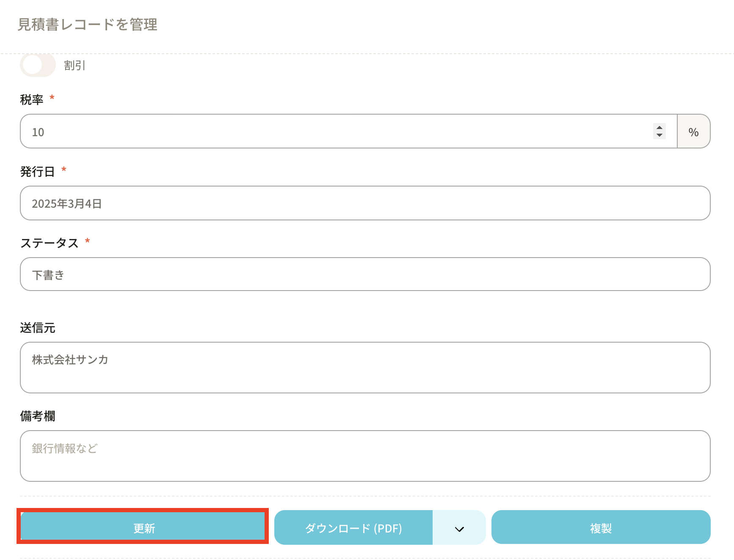
Task: Increase tax rate with the up arrow
Action: click(659, 127)
